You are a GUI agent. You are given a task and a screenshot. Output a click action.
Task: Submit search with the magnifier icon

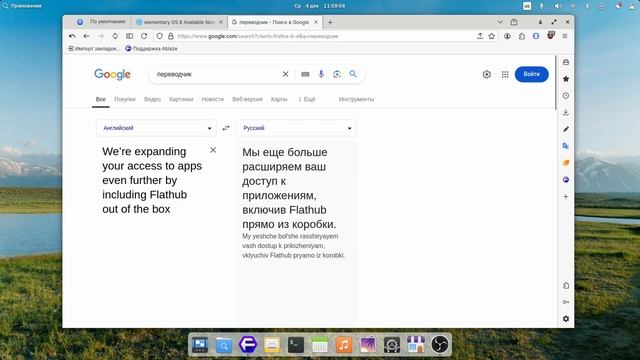(x=353, y=74)
